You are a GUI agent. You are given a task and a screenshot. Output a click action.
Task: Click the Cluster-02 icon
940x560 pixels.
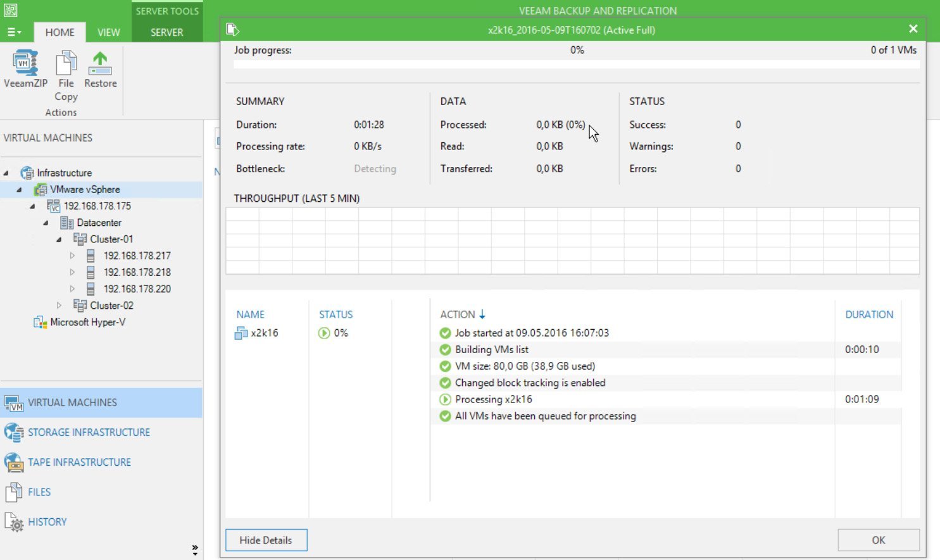point(80,305)
